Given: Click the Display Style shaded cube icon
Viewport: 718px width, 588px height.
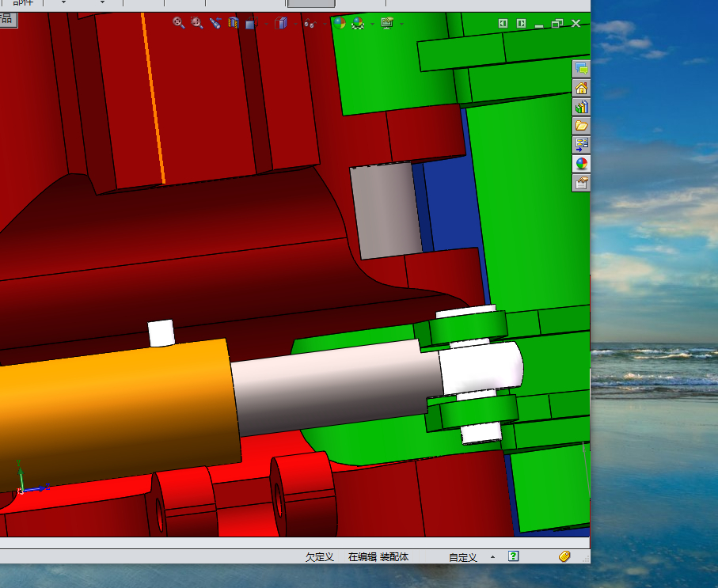Looking at the screenshot, I should [281, 23].
